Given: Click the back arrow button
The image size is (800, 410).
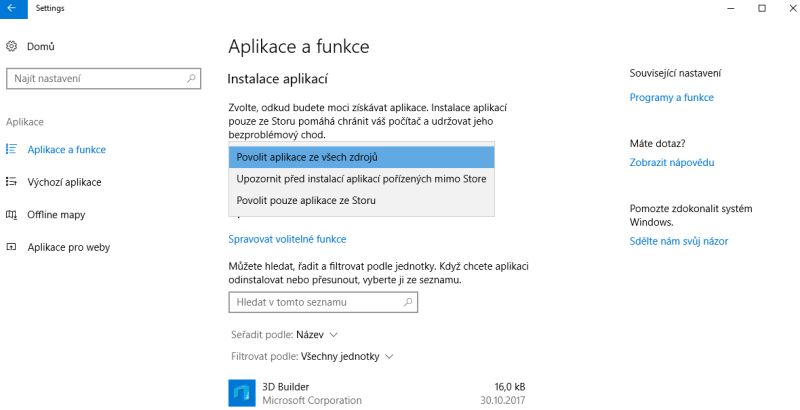Looking at the screenshot, I should [x=11, y=9].
